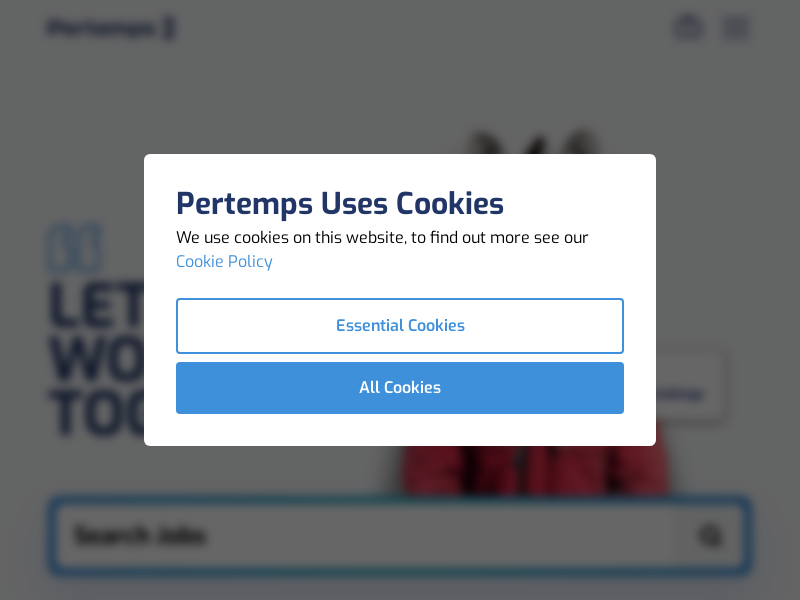Accept All Cookies
The height and width of the screenshot is (600, 800).
(x=400, y=388)
